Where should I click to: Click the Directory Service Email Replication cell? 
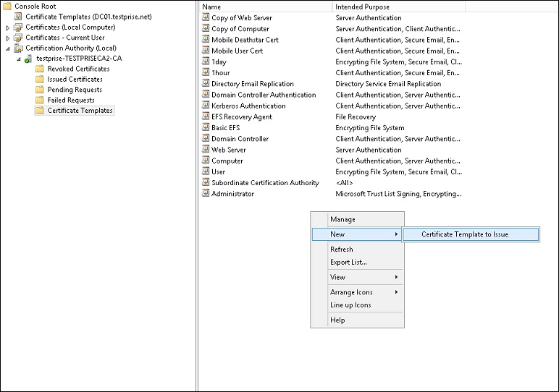coord(388,84)
